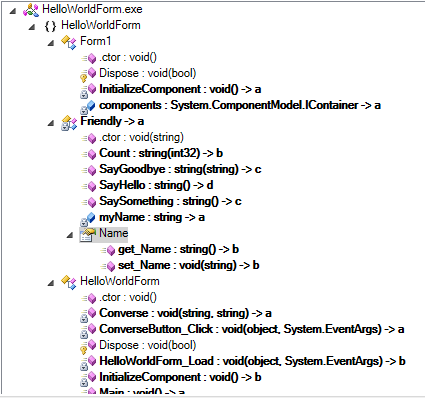Select set_Name : void(string) -> b

[x=189, y=265]
